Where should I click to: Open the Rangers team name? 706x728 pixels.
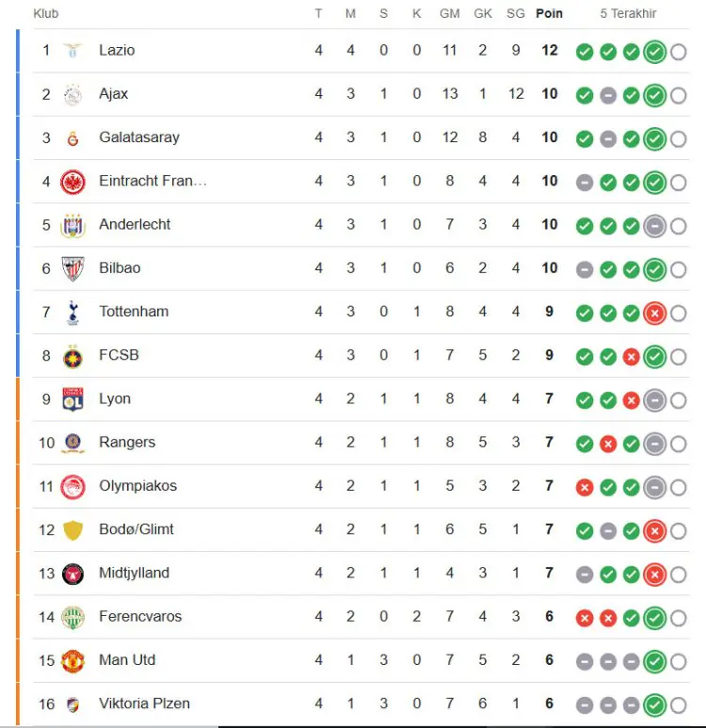point(127,442)
